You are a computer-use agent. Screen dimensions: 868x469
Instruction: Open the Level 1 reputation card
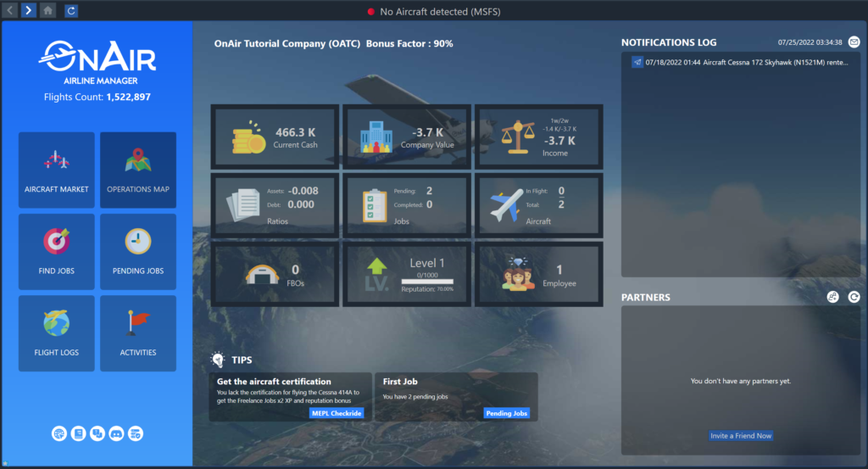(x=407, y=274)
